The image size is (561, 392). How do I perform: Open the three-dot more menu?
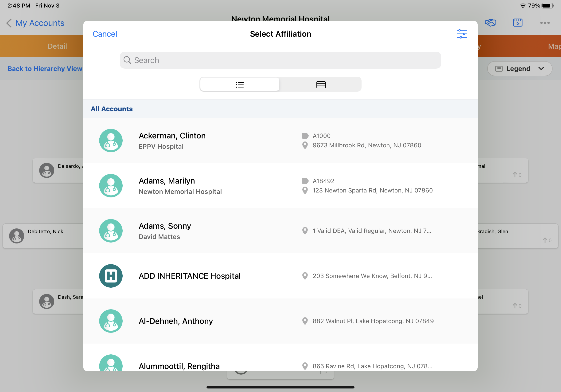[x=545, y=23]
